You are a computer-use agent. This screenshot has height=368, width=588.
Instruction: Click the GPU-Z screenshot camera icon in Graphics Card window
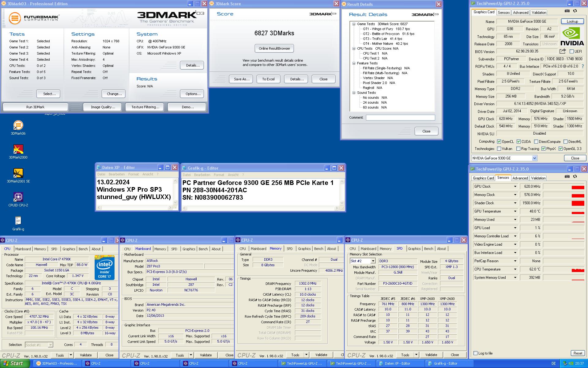(x=567, y=11)
